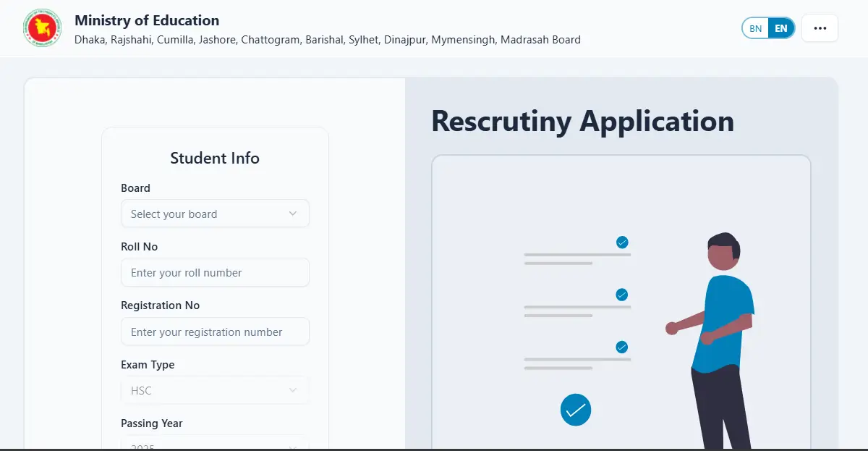Click the Roll No input field

click(214, 273)
